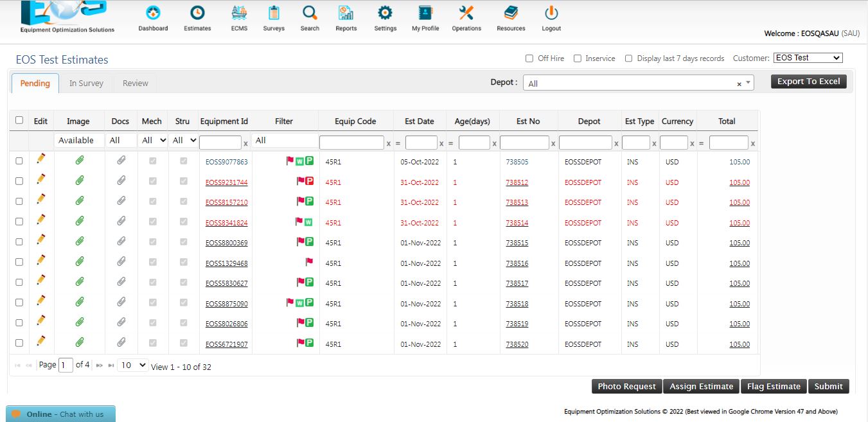This screenshot has height=422, width=868.
Task: Expand the Depot selection dropdown
Action: pyautogui.click(x=747, y=83)
